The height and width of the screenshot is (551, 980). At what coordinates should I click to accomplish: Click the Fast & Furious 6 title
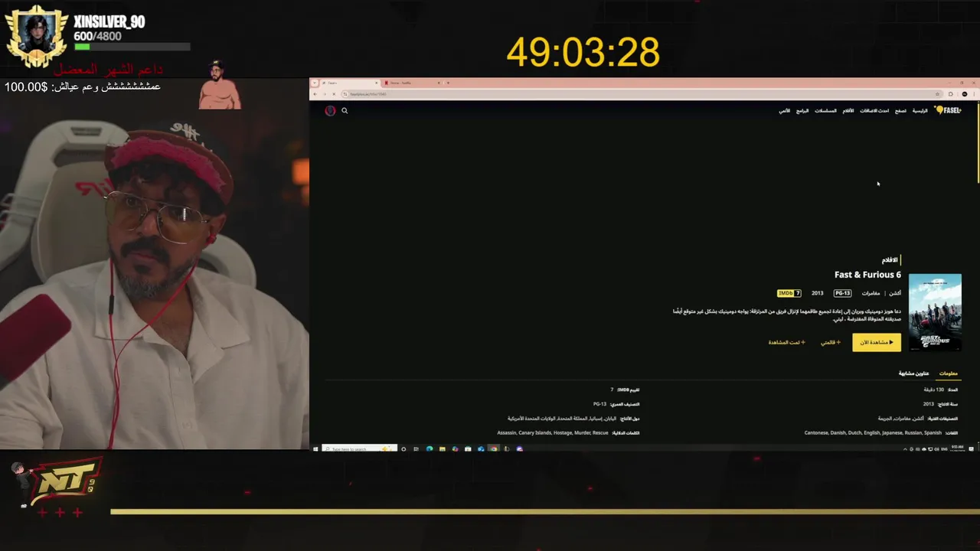tap(867, 275)
